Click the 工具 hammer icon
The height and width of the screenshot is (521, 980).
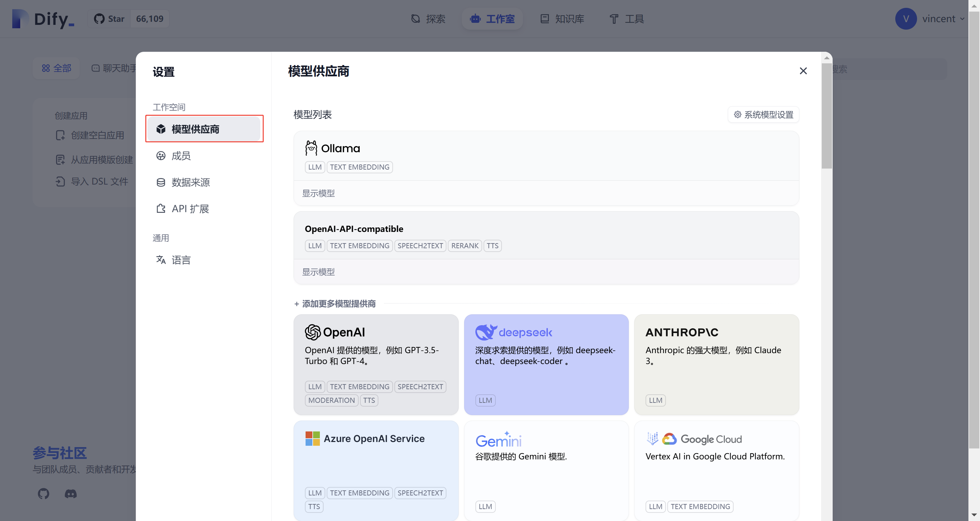614,19
